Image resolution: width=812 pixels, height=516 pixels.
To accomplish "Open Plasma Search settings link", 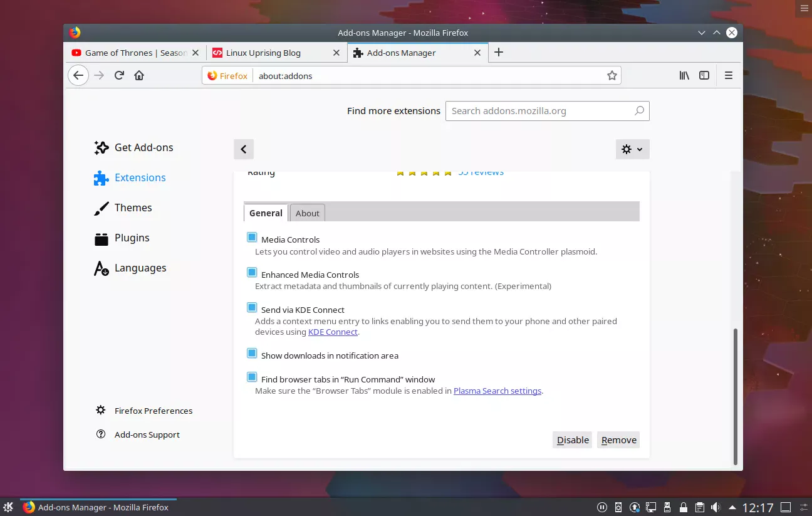I will click(497, 391).
